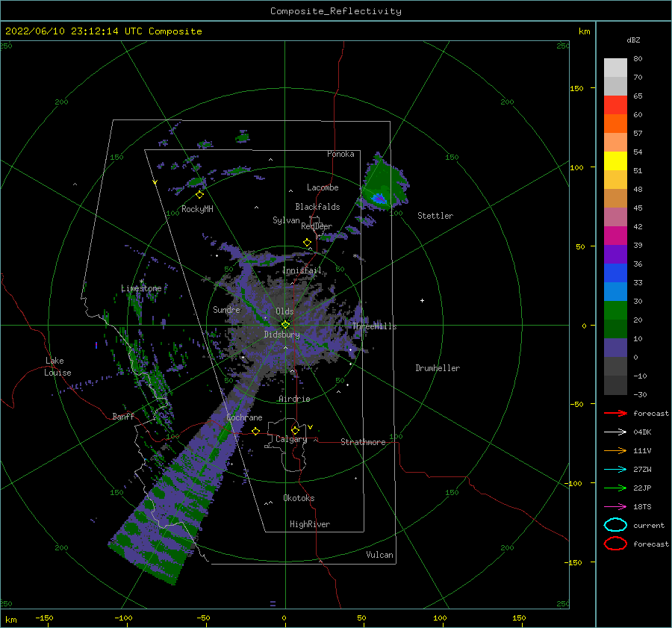Screen dimensions: 672x628
Task: Select the cyan 27ZW arrow icon
Action: tap(615, 470)
